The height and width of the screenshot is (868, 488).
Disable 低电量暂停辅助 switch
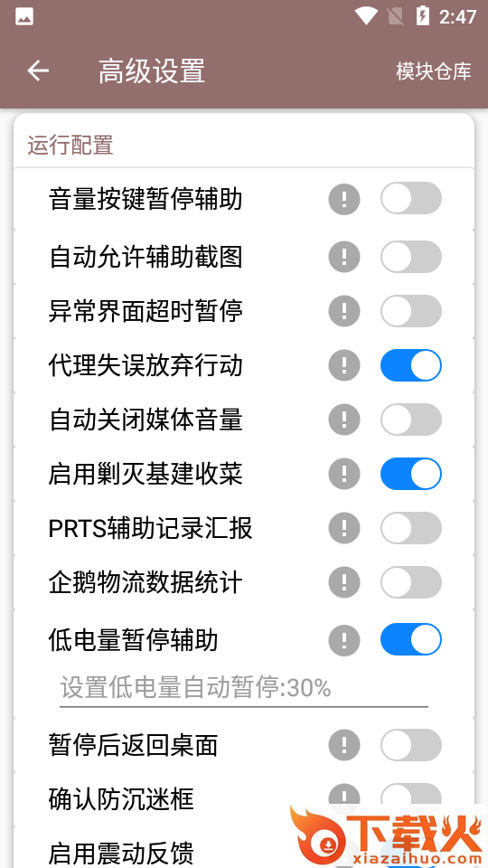pos(411,639)
